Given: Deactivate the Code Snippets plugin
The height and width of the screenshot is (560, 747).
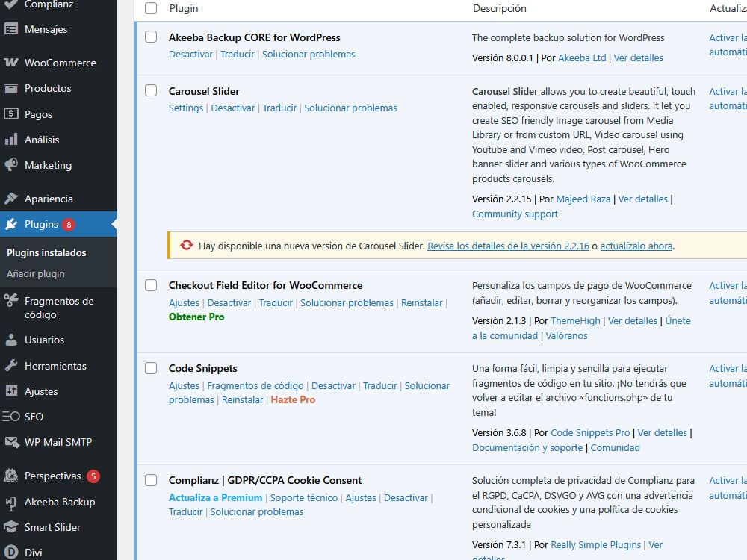Looking at the screenshot, I should [333, 386].
